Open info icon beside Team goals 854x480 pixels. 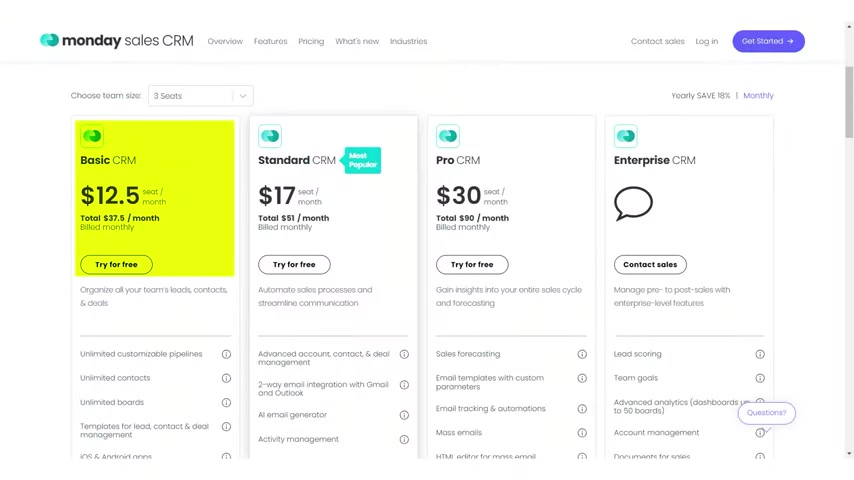(760, 378)
